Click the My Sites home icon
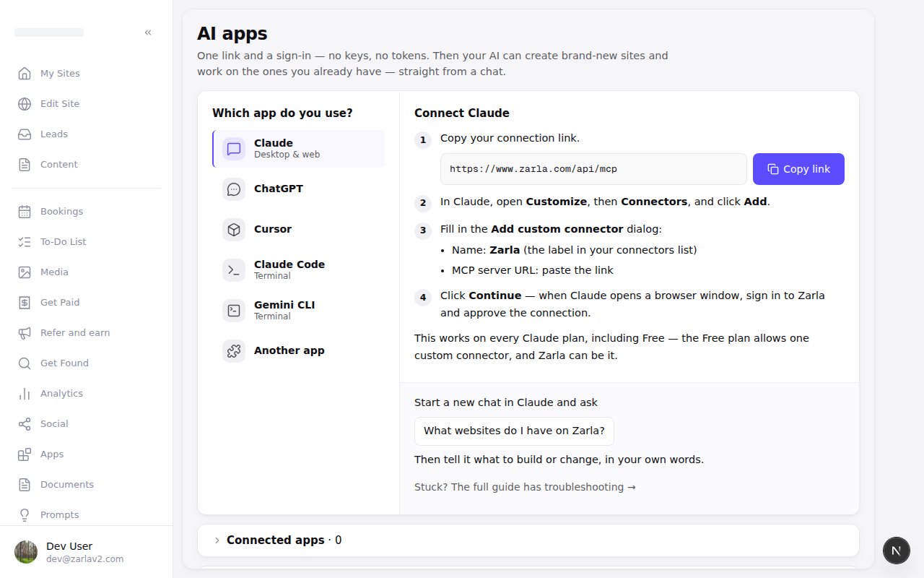Screen dimensions: 924x578 click(25, 74)
